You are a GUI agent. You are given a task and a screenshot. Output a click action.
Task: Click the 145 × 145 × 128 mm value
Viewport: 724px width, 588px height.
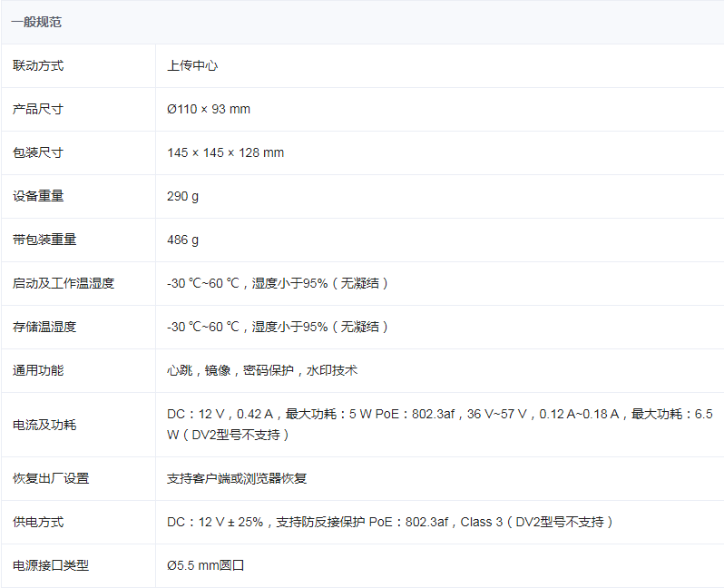225,152
